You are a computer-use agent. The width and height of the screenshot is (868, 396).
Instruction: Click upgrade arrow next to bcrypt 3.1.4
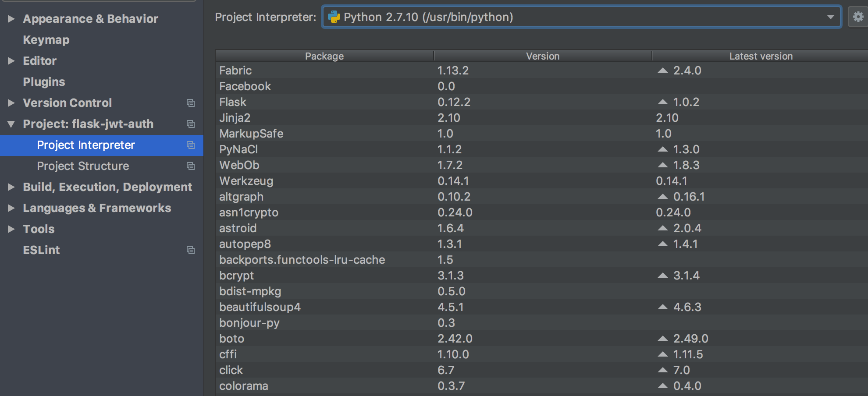click(663, 276)
